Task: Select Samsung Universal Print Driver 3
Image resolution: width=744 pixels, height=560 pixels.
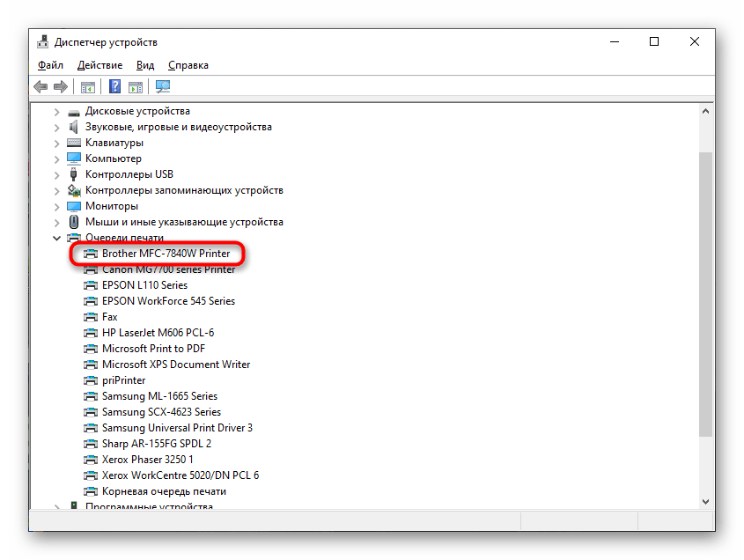Action: click(177, 428)
